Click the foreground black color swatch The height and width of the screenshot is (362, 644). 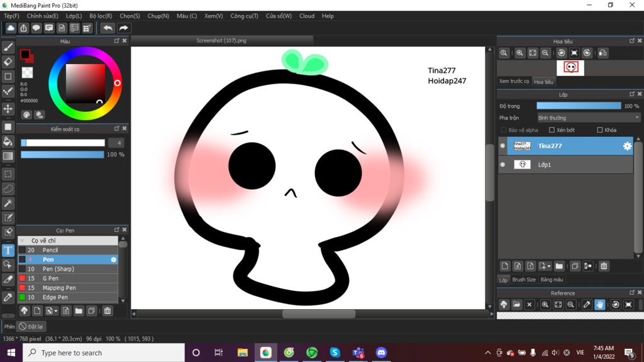tap(25, 54)
